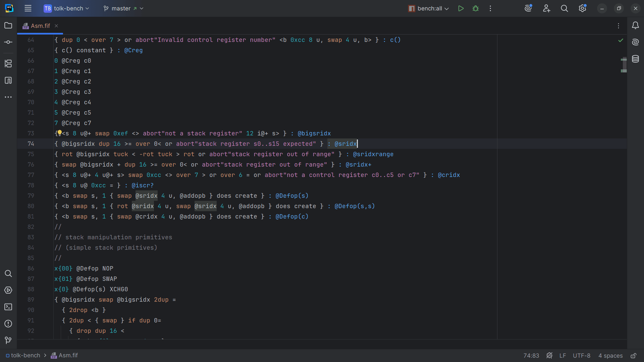The width and height of the screenshot is (644, 362).
Task: Click the NOP word on line 86
Action: coord(108,268)
